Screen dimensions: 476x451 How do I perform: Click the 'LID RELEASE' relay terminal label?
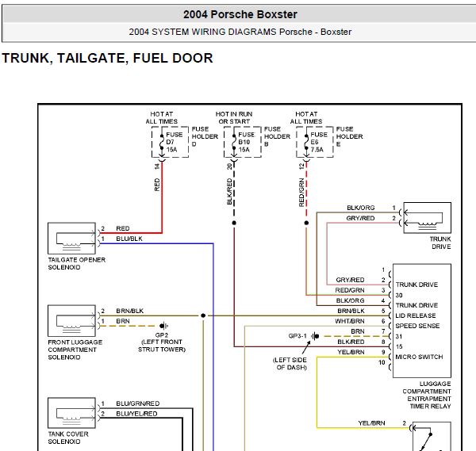pyautogui.click(x=416, y=315)
